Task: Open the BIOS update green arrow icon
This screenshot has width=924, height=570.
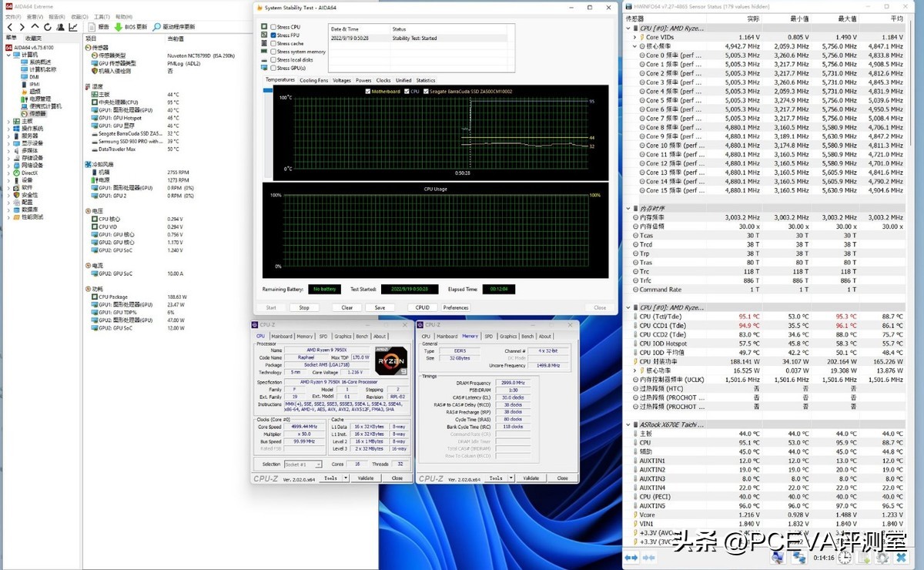Action: pyautogui.click(x=119, y=27)
